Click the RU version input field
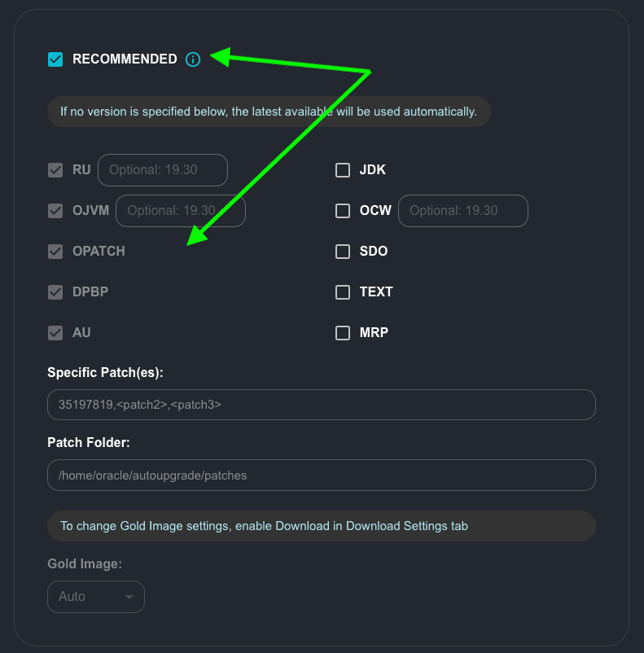 [162, 169]
